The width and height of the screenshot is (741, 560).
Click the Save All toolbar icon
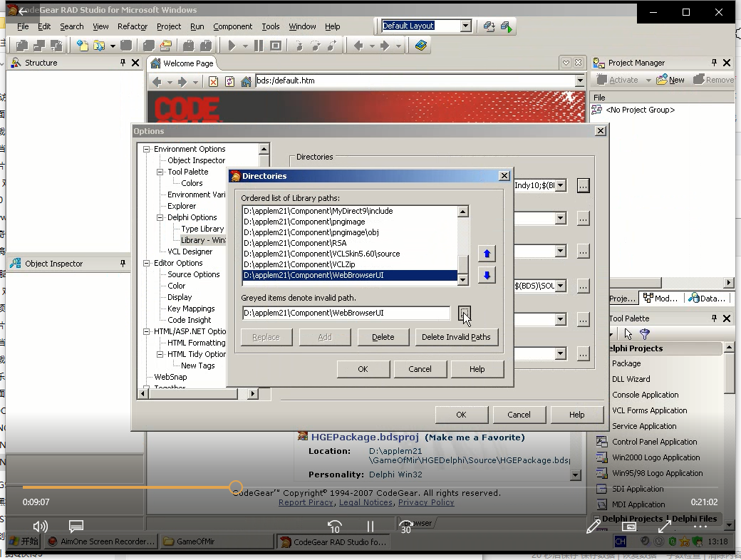[x=148, y=46]
